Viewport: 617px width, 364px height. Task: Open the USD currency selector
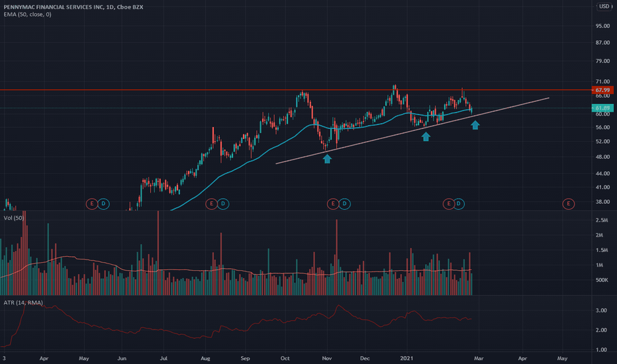604,7
